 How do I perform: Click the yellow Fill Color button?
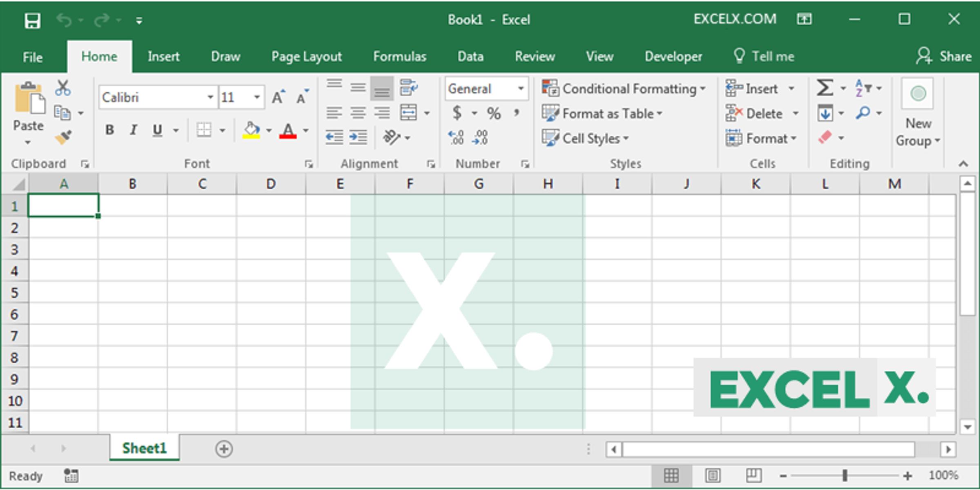point(251,131)
